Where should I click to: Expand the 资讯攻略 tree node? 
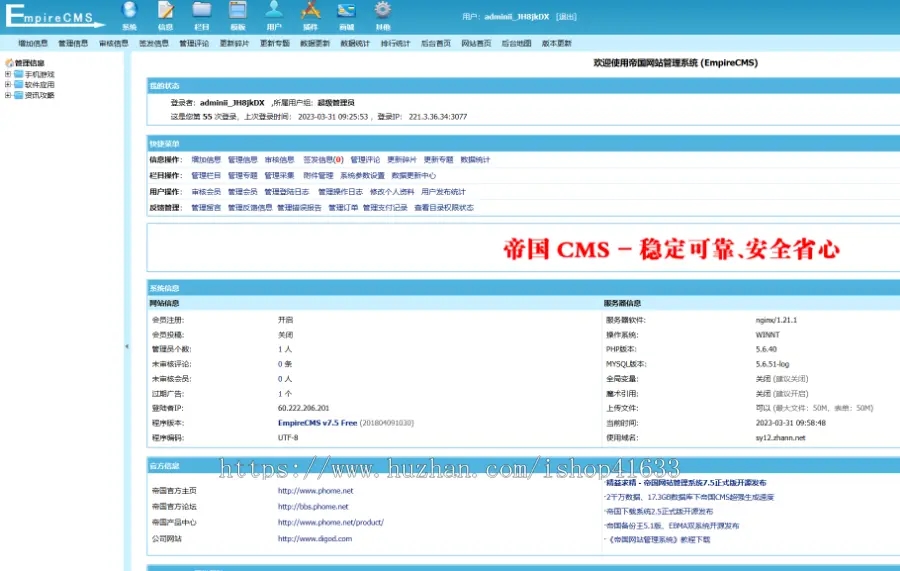(x=7, y=95)
